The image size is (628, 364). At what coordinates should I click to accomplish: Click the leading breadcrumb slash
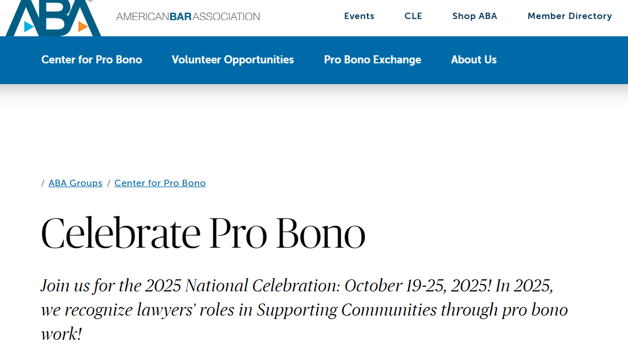click(x=43, y=183)
